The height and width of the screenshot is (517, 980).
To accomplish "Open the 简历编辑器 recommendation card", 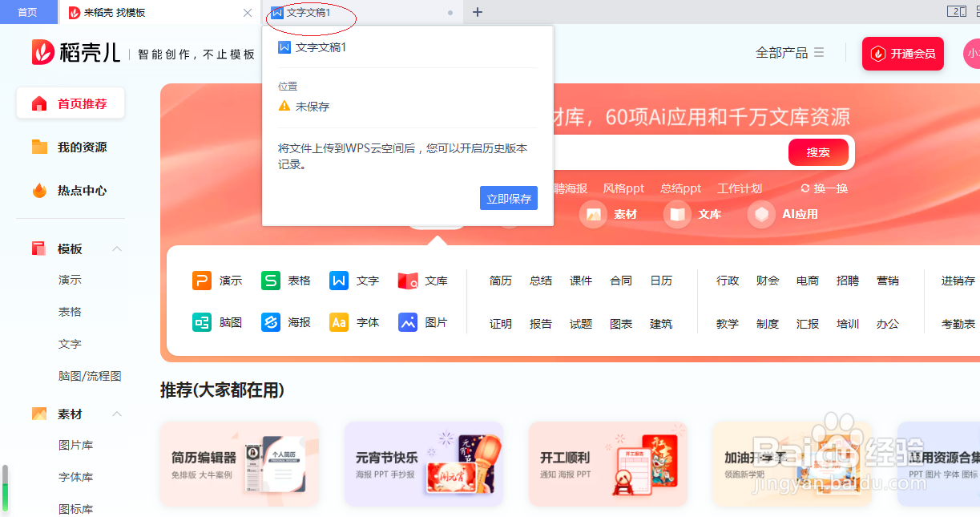I will tap(240, 463).
